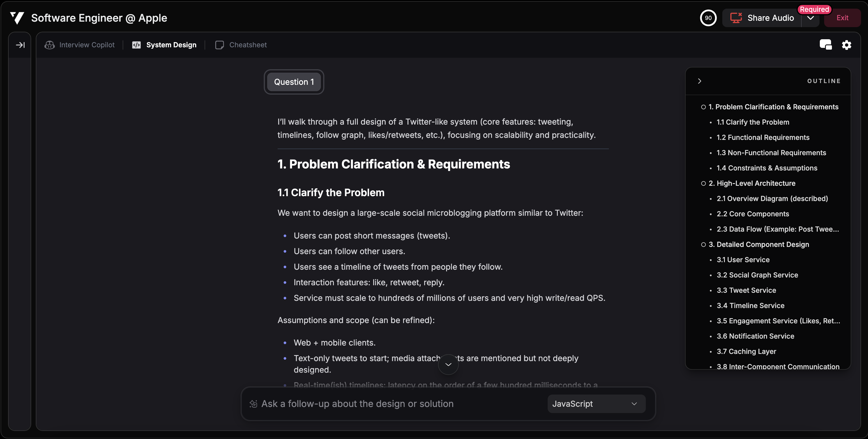The width and height of the screenshot is (868, 439).
Task: Go to 2.3 Data Flow outline item
Action: coord(778,229)
